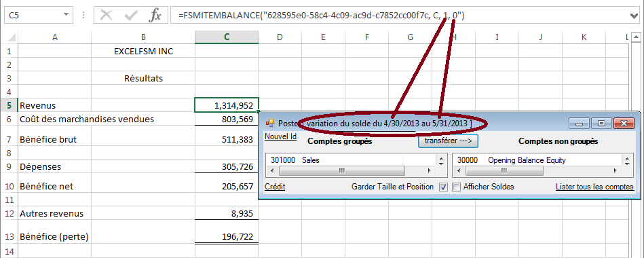Click inside the FSMITEMBALANCE formula text
The width and height of the screenshot is (644, 258).
[322, 16]
